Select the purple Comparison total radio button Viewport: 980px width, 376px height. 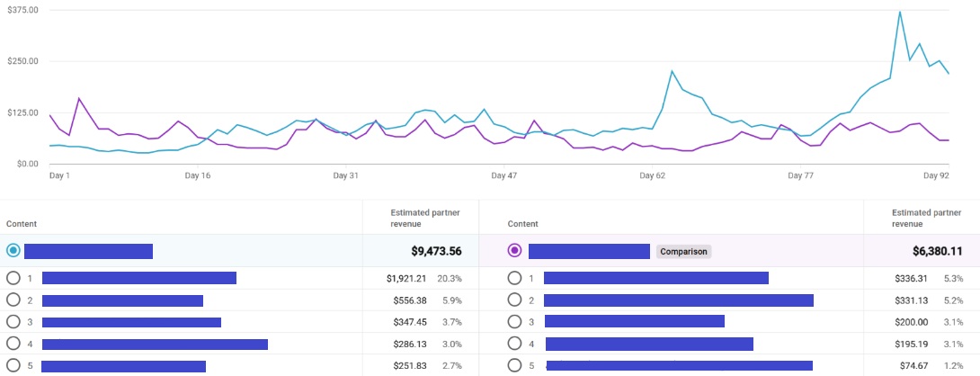[x=514, y=251]
